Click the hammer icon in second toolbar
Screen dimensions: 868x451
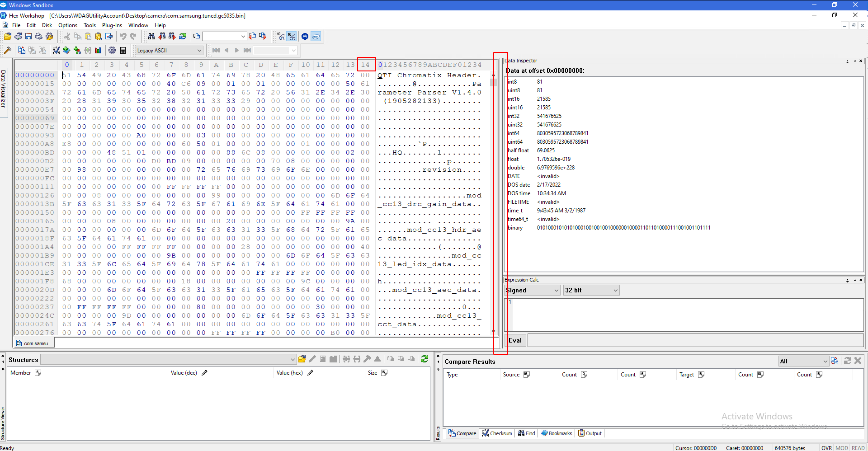(x=7, y=50)
